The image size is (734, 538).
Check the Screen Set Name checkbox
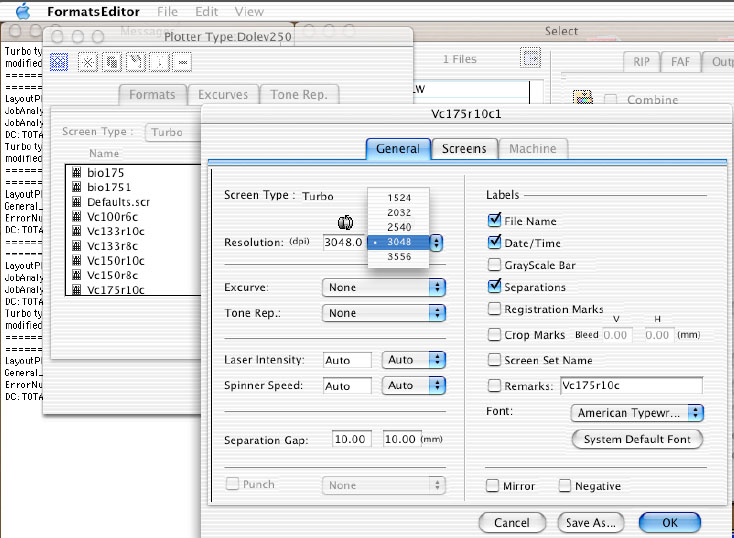tap(494, 360)
